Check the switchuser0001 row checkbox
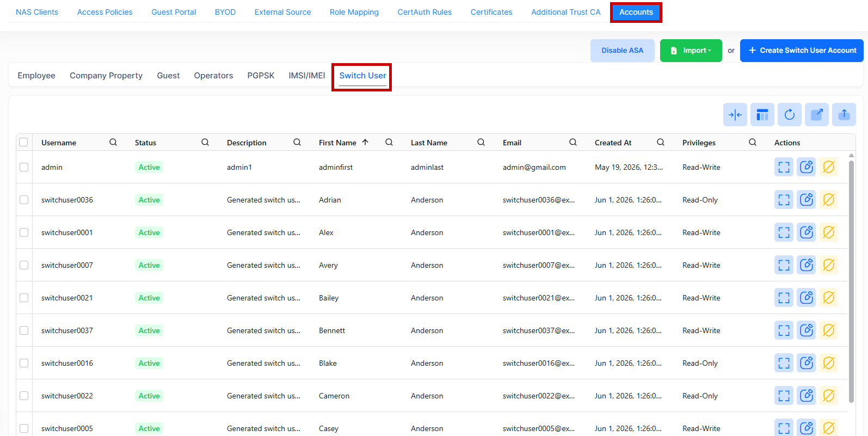The width and height of the screenshot is (868, 436). click(24, 232)
